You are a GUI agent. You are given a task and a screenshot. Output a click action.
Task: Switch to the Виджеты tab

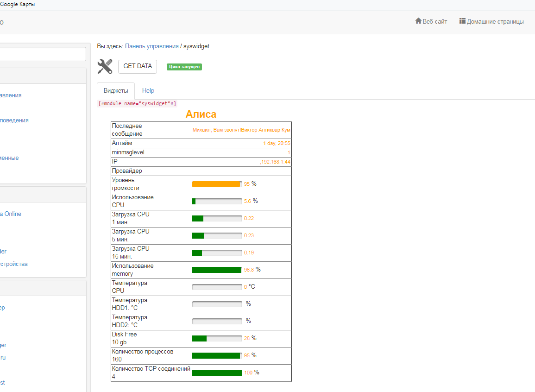coord(116,91)
